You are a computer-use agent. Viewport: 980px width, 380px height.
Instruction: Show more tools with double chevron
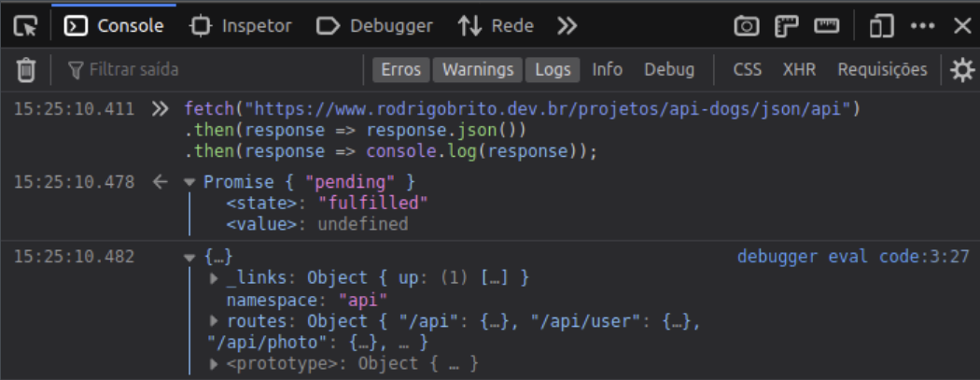pos(567,27)
